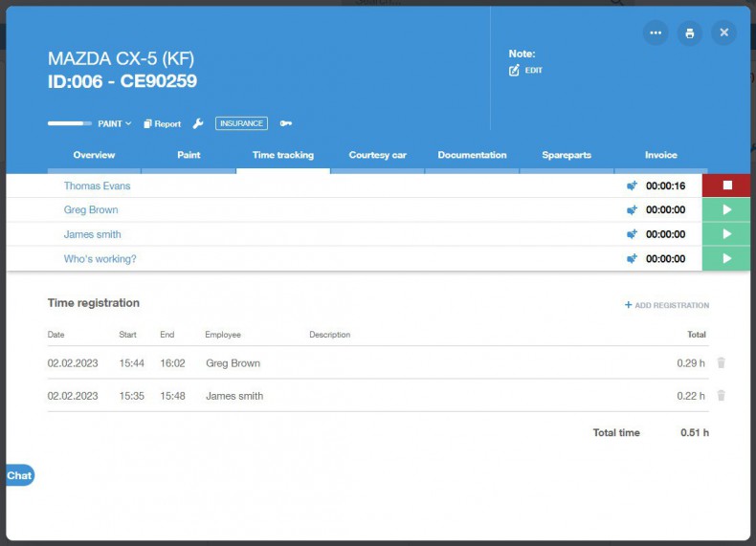Open the Invoice tab
This screenshot has height=546, width=756.
tap(660, 155)
